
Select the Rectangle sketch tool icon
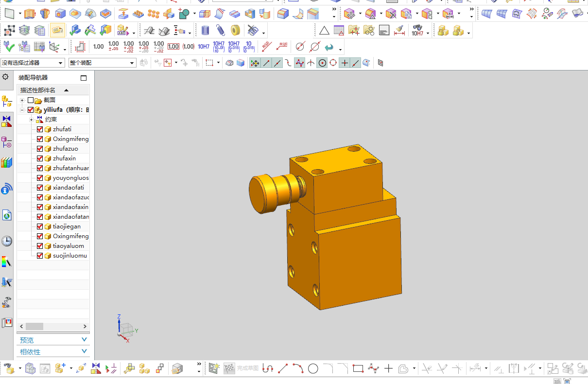point(358,368)
